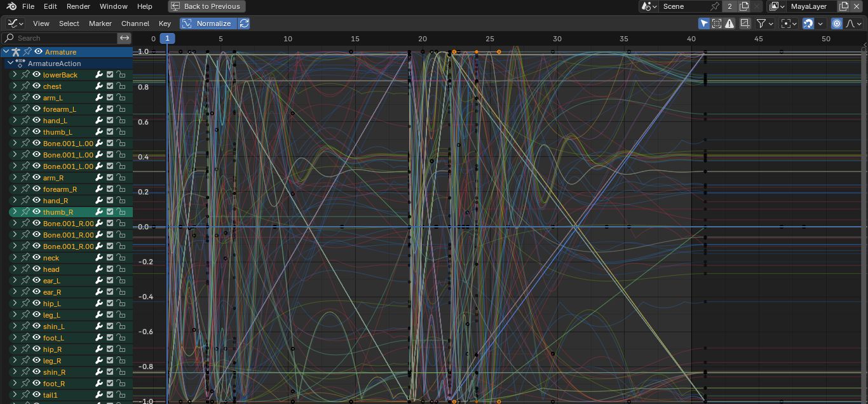
Task: Uncheck the neck channel checkbox
Action: [110, 258]
